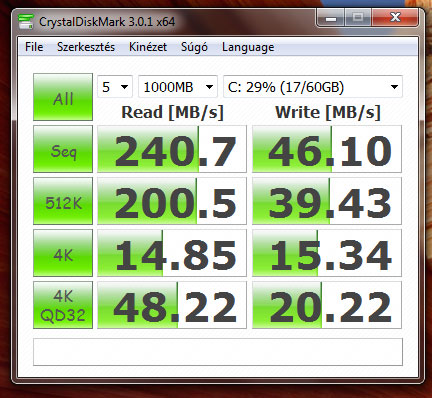Start the Seq sequential test

coord(63,149)
